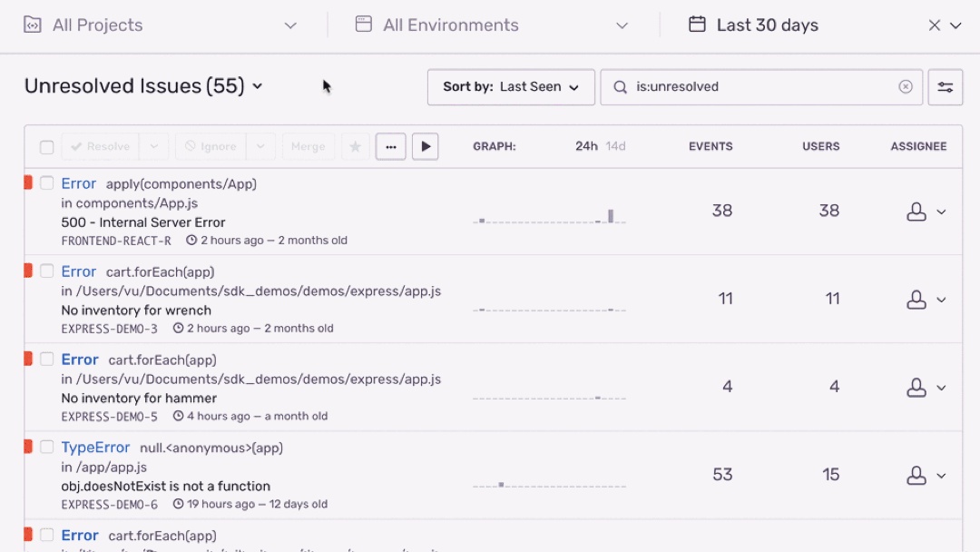Click the Ignore button
The height and width of the screenshot is (552, 980).
[x=211, y=147]
